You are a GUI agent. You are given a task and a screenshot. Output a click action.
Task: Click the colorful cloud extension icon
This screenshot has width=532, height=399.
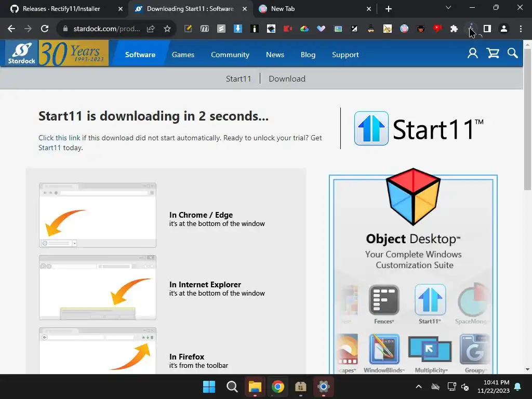(x=304, y=29)
